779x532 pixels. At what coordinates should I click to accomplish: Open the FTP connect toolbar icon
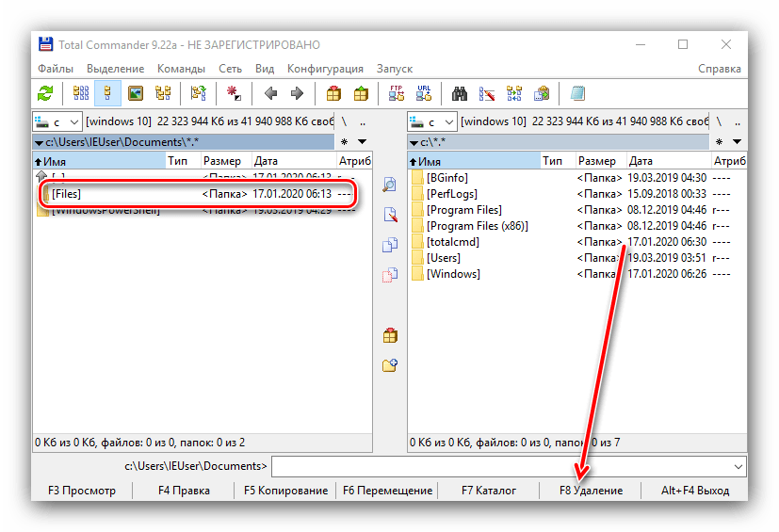click(397, 93)
